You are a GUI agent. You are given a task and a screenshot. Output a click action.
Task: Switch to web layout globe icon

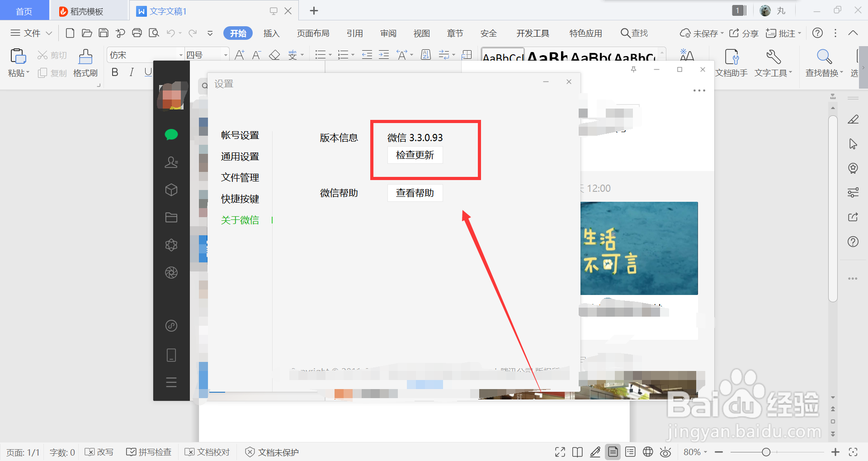648,452
